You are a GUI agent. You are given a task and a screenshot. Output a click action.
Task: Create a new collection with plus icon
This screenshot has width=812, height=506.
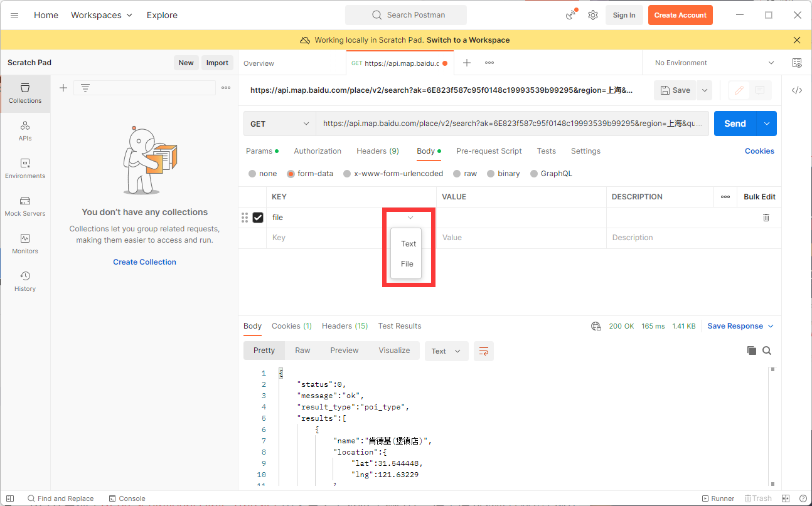tap(63, 88)
